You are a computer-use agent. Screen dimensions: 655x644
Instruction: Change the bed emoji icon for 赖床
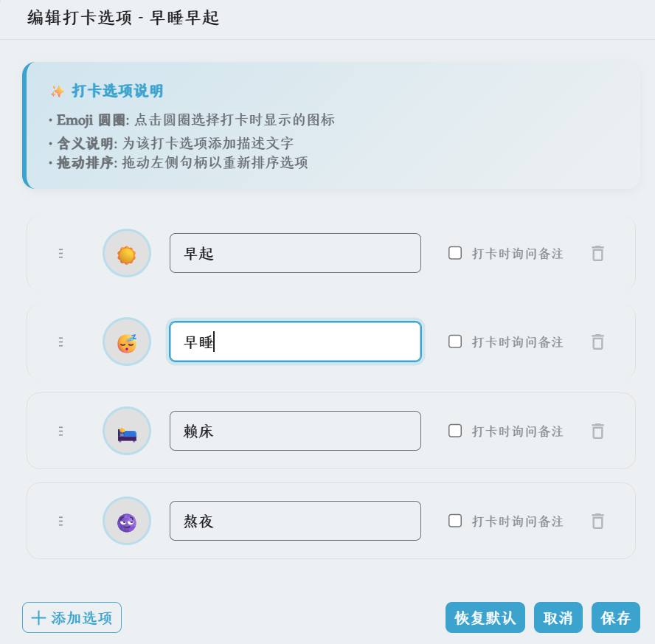coord(127,431)
